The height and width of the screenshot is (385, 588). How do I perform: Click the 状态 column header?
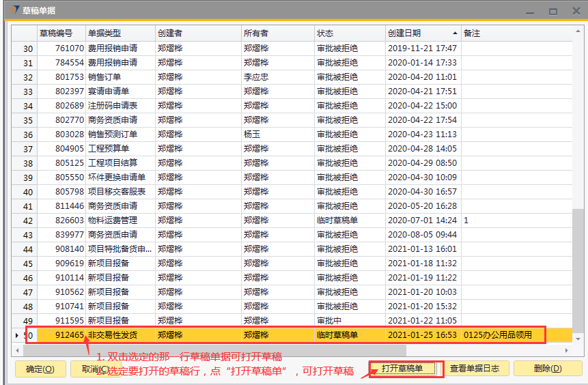coord(349,33)
